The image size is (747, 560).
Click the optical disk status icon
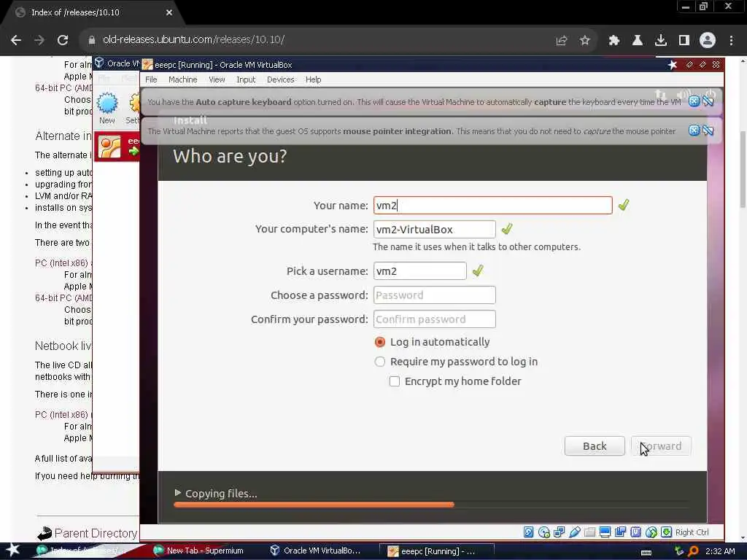click(543, 532)
